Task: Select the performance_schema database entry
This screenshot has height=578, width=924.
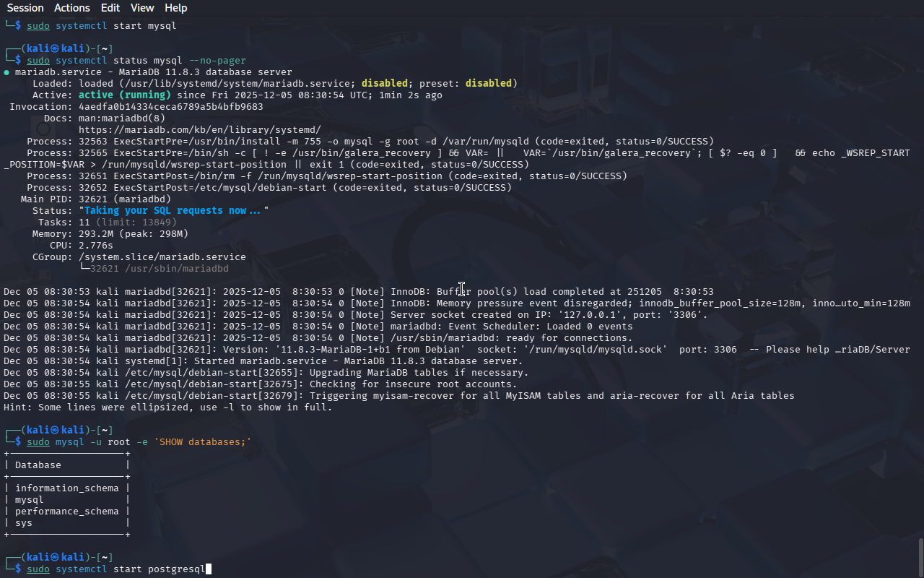Action: pos(66,511)
